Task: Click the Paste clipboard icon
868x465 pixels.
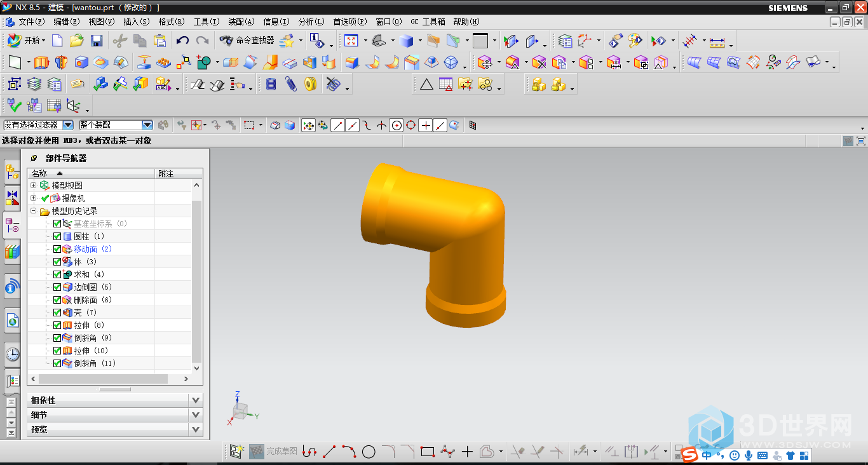Action: 160,41
